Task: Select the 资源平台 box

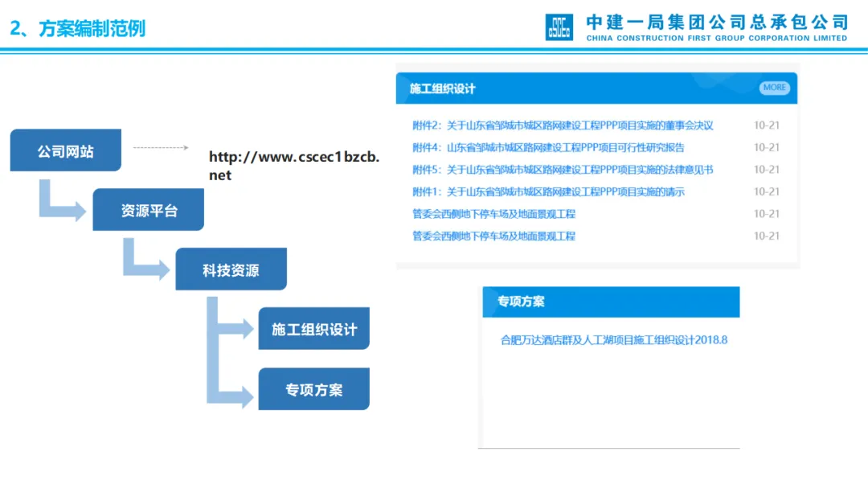Action: (x=149, y=209)
